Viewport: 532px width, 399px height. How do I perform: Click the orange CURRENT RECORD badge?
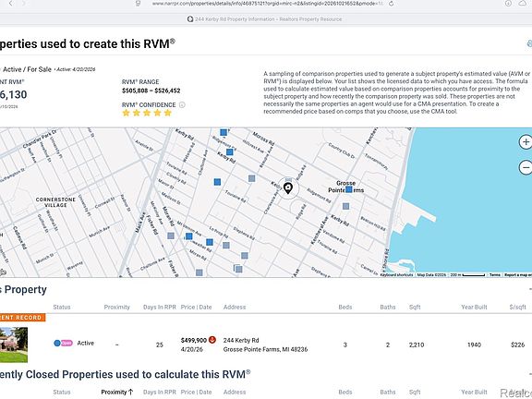(22, 318)
